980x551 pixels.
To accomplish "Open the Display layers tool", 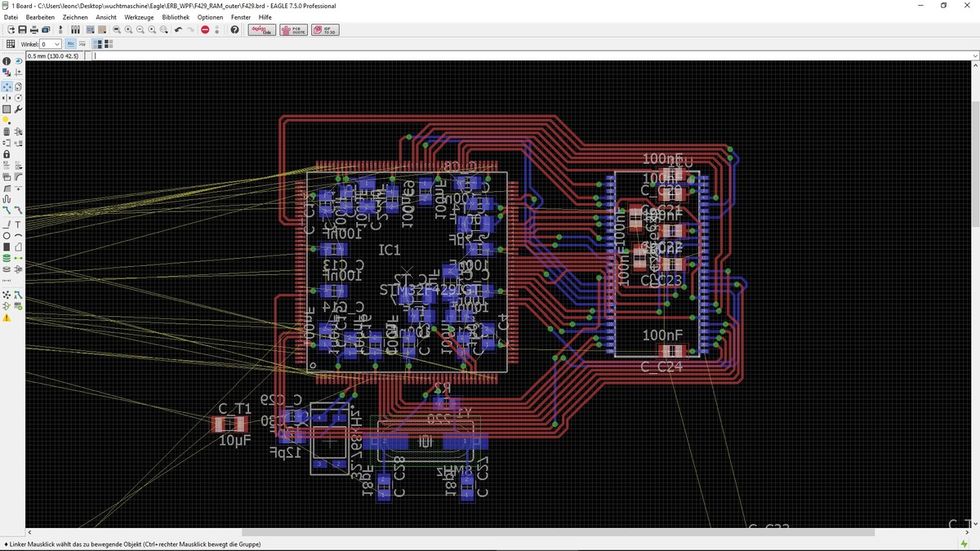I will pyautogui.click(x=7, y=73).
